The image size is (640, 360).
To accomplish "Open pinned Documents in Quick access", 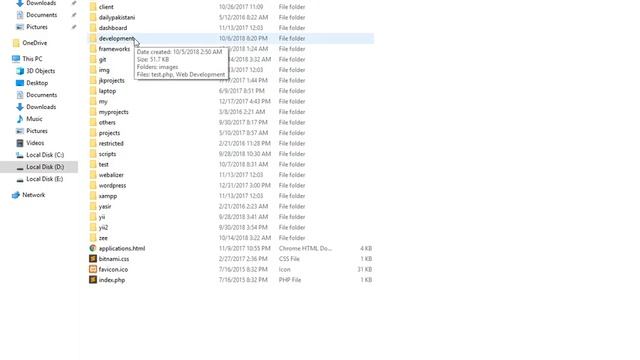I will click(42, 15).
